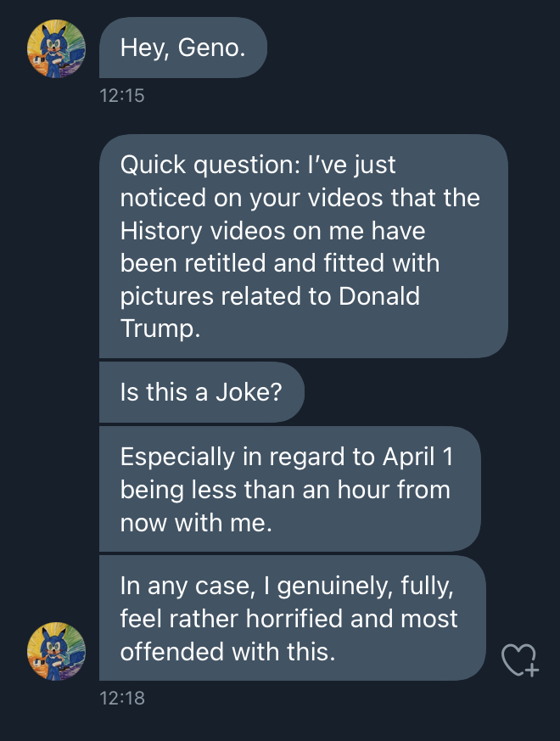Click the 12:18 timestamp
The height and width of the screenshot is (741, 560).
(122, 698)
